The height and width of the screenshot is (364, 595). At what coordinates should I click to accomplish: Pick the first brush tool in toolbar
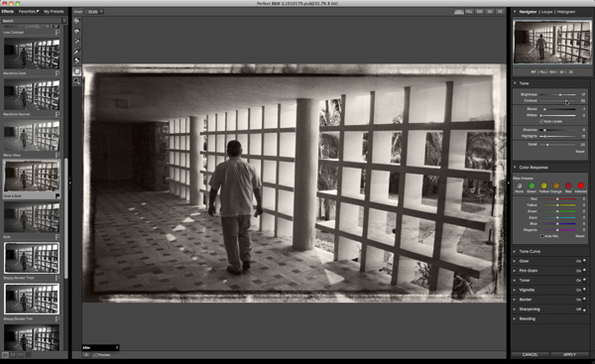tap(77, 21)
